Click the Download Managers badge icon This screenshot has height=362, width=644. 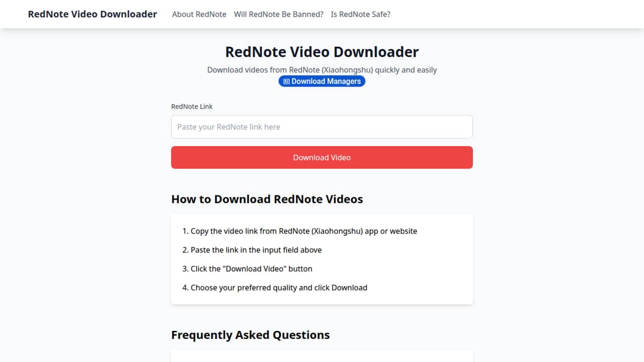(287, 82)
